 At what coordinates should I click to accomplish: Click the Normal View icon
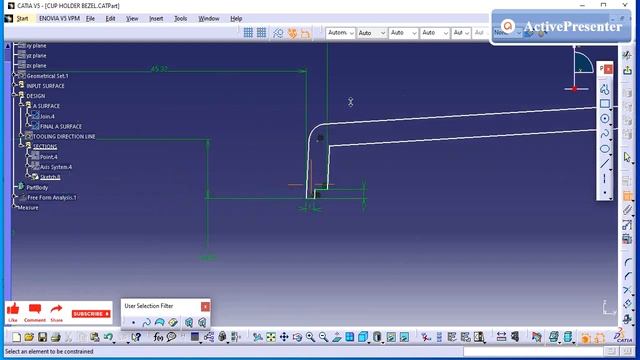(337, 337)
